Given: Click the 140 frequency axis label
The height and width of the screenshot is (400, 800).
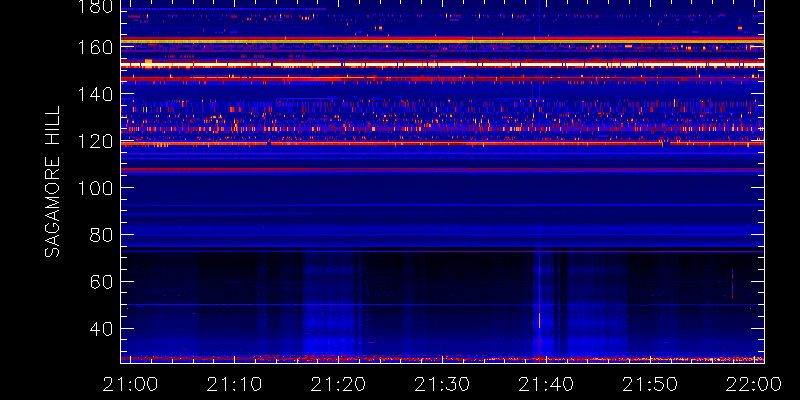Looking at the screenshot, I should point(95,94).
